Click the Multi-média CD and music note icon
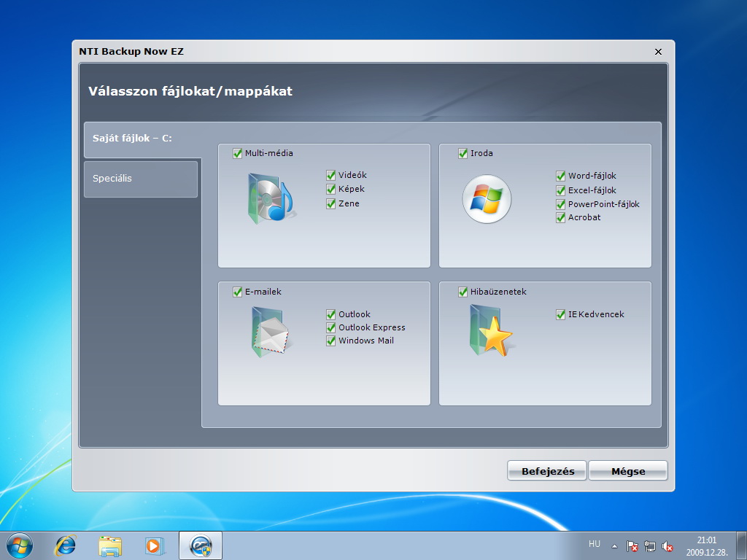The width and height of the screenshot is (747, 560). click(271, 199)
